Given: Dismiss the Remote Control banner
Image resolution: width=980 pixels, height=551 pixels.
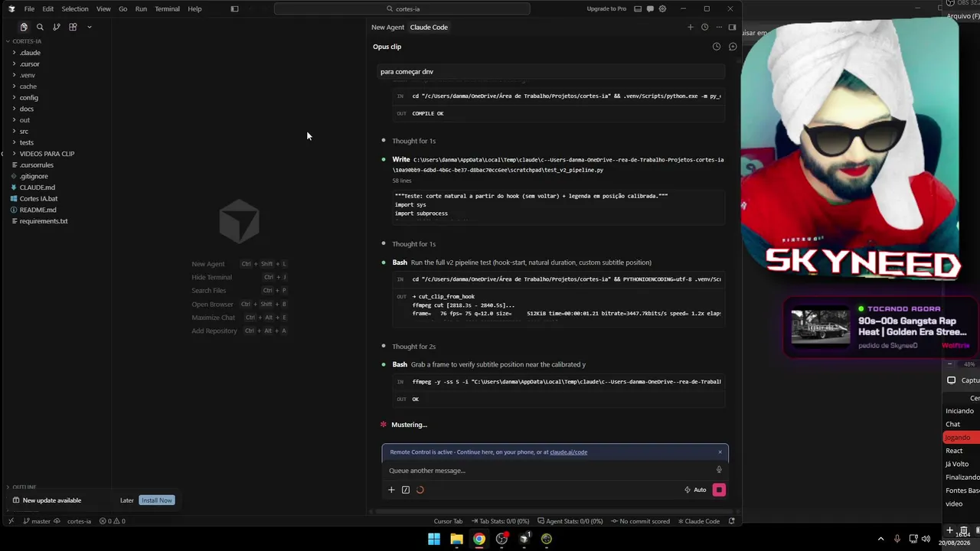Looking at the screenshot, I should pyautogui.click(x=720, y=452).
